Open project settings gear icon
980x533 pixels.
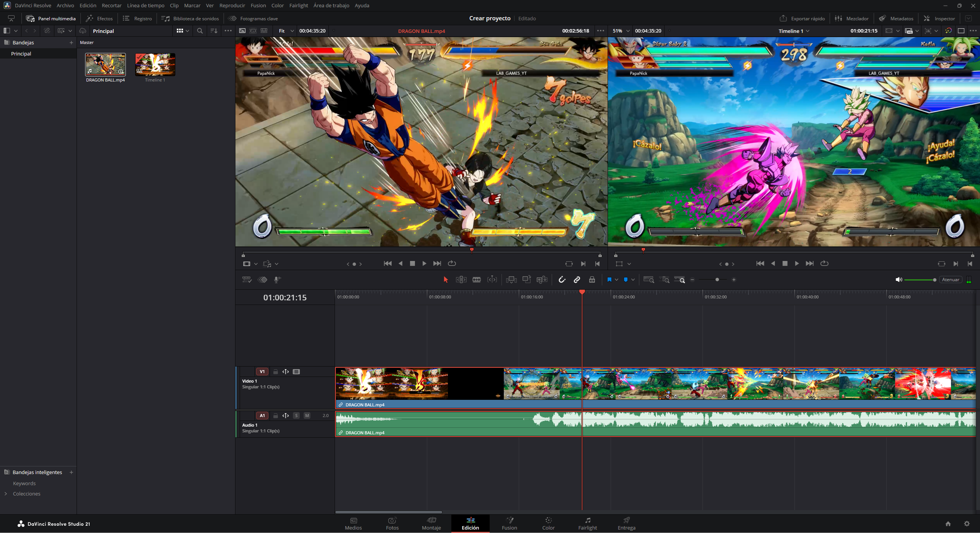967,524
